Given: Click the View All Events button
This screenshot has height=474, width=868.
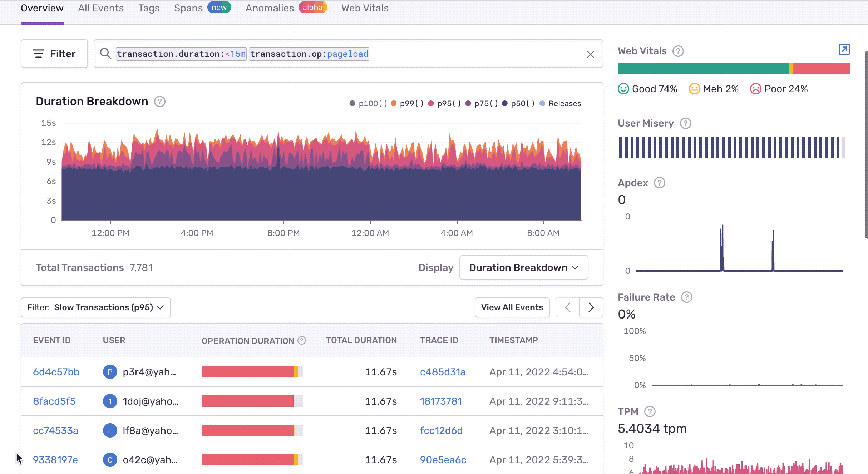Looking at the screenshot, I should (512, 307).
